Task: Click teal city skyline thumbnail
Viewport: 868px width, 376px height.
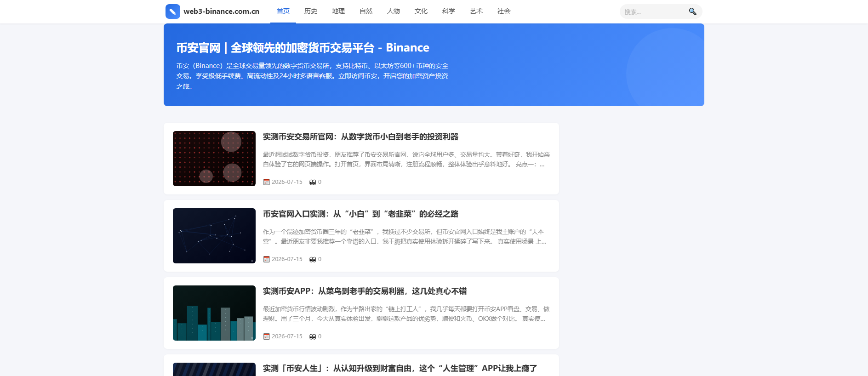Action: click(x=214, y=313)
